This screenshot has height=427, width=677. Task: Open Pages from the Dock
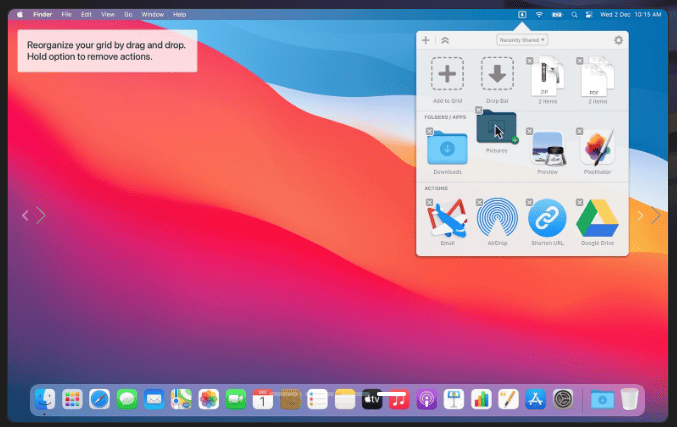pyautogui.click(x=508, y=399)
